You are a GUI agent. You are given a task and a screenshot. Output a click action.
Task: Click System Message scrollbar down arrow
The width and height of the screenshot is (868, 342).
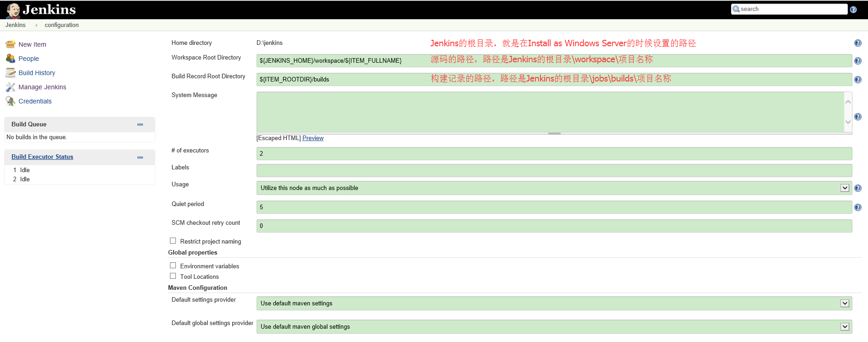point(848,122)
